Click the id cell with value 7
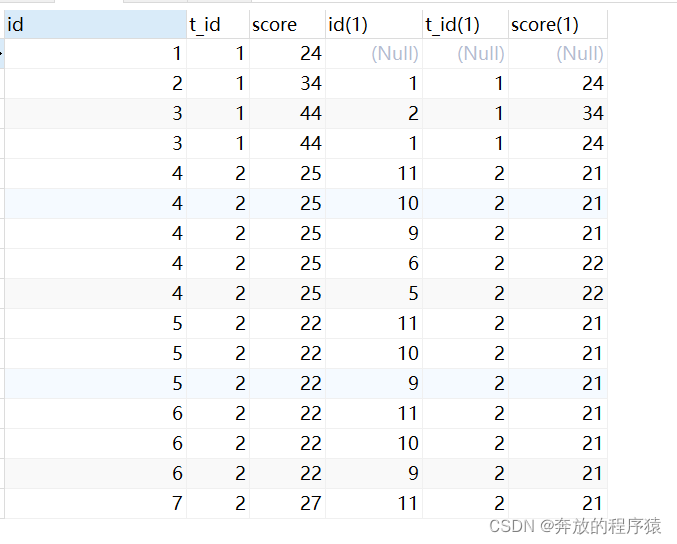Image resolution: width=677 pixels, height=544 pixels. [176, 504]
